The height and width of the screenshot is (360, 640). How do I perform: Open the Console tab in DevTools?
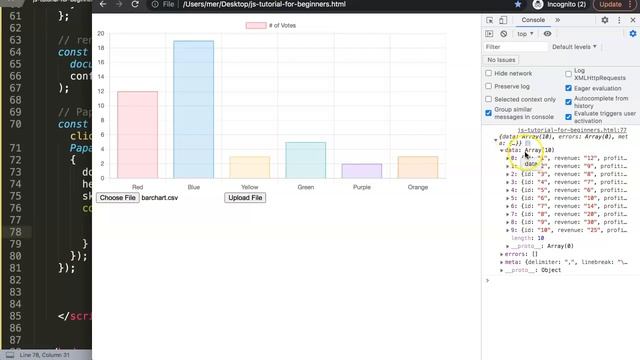(x=533, y=20)
